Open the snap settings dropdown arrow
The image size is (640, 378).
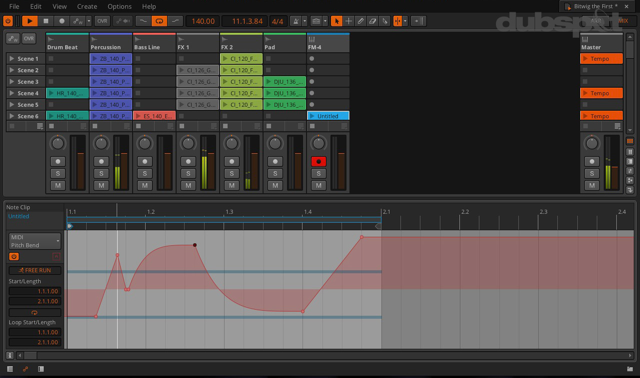pyautogui.click(x=405, y=21)
